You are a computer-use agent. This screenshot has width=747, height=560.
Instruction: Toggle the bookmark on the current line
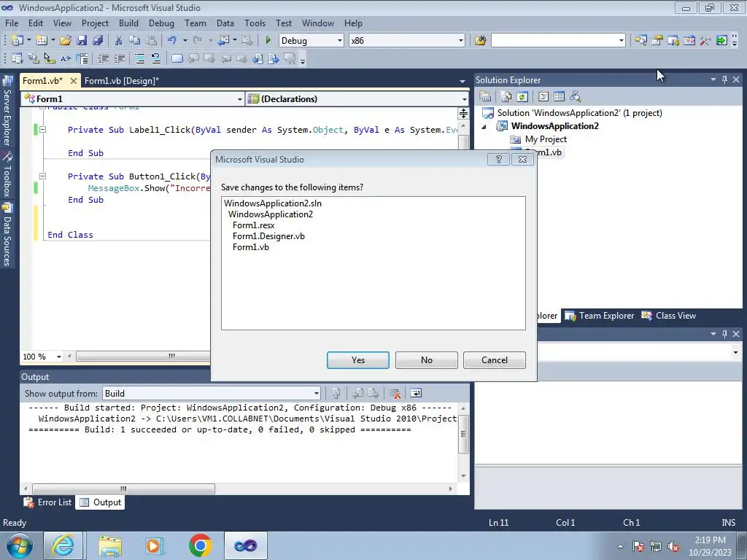tap(177, 58)
